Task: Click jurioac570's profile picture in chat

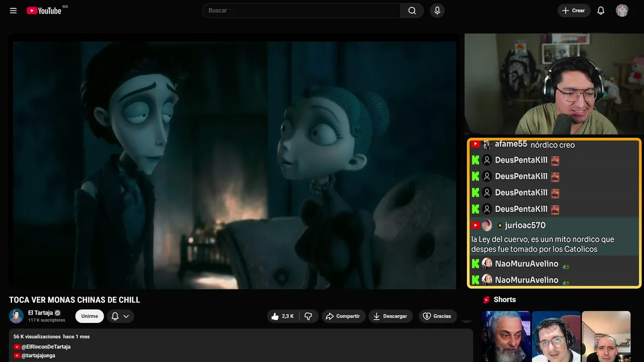Action: [487, 225]
